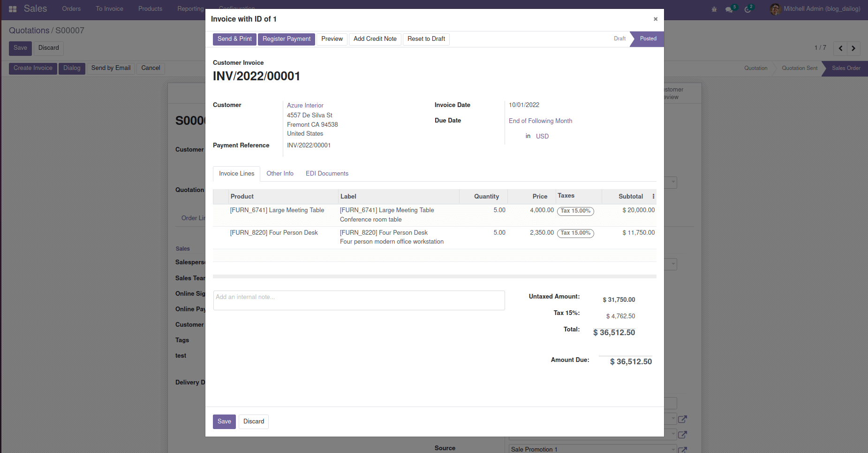Click the internal note input field
The height and width of the screenshot is (453, 868).
click(x=359, y=300)
